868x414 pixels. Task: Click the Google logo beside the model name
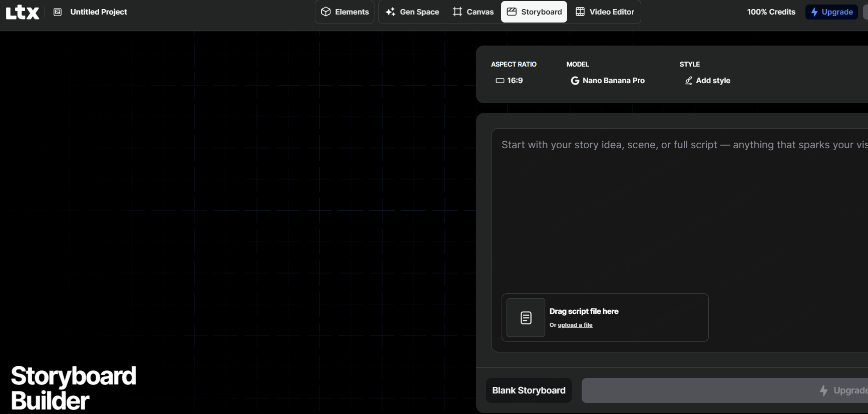pyautogui.click(x=575, y=81)
